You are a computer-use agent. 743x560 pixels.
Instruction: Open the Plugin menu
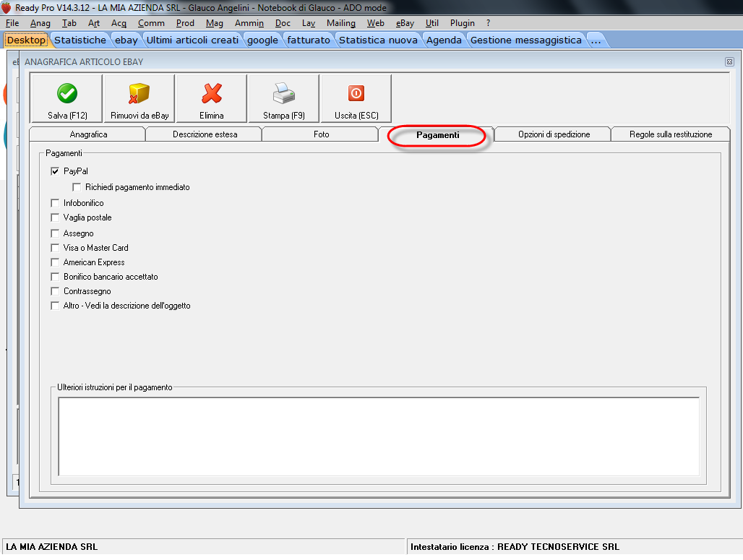pos(463,23)
